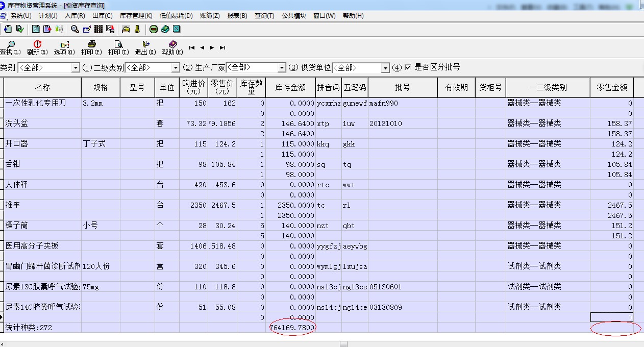Click the calendar with pencil icon
The image size is (644, 347).
coord(87,29)
